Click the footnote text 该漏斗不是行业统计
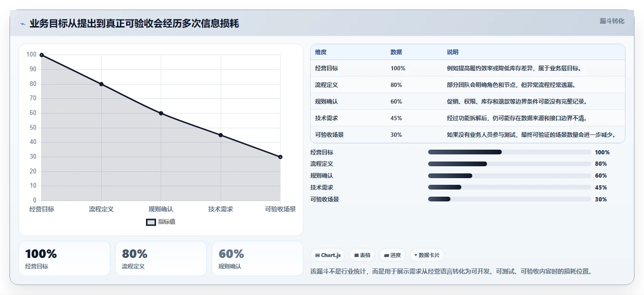 tap(451, 271)
